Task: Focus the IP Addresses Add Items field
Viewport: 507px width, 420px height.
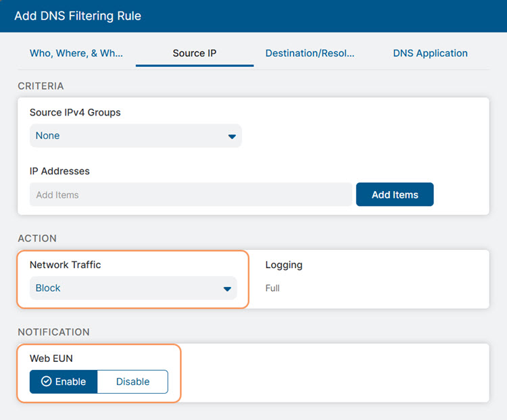Action: [x=191, y=194]
